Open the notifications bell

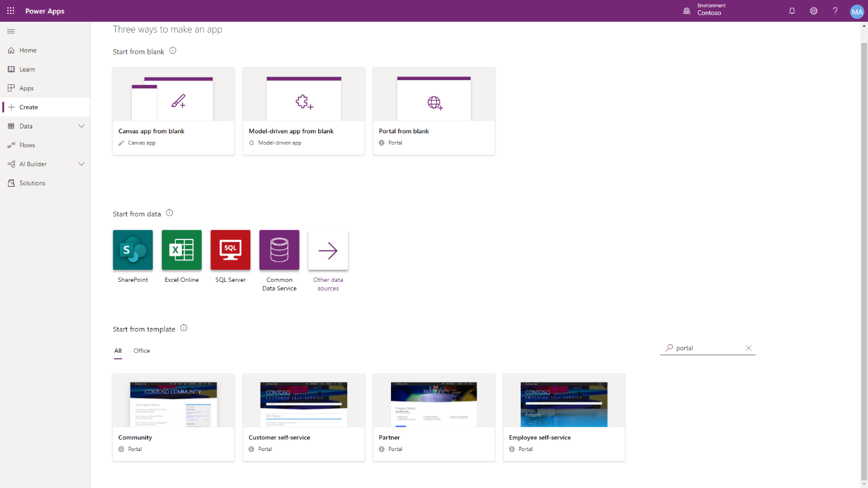(792, 11)
